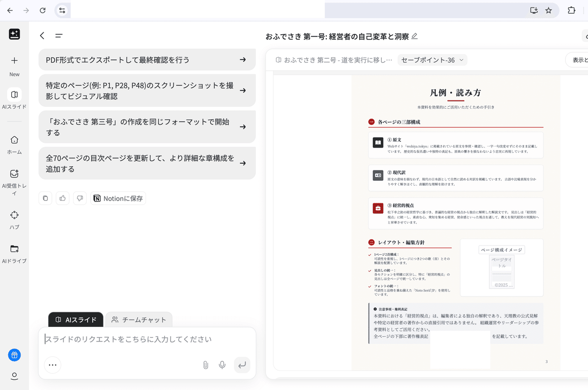
Task: Go to ホーム in the sidebar
Action: 14,145
